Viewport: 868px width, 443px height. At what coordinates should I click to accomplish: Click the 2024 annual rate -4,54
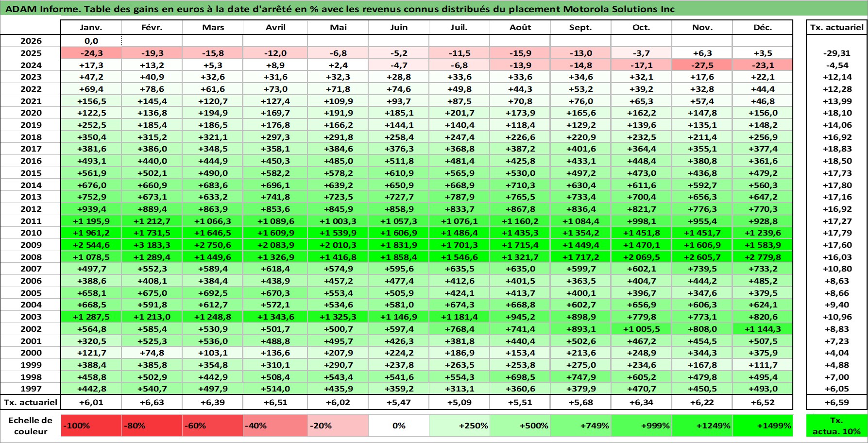tap(836, 65)
